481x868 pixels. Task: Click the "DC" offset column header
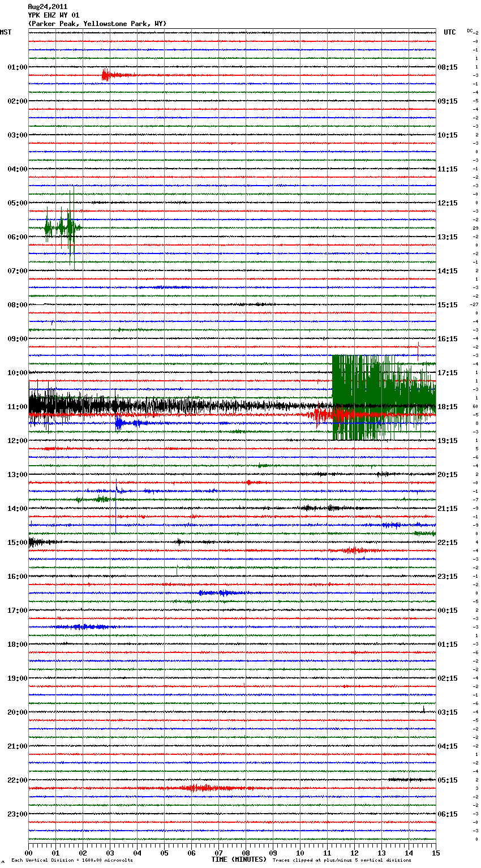[470, 31]
